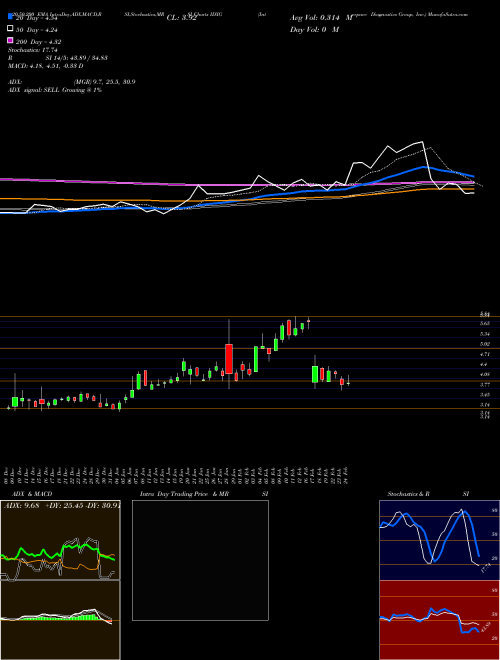Screen dimensions: 500x660
Task: Click the price axis label 5.02
Action: 484,344
